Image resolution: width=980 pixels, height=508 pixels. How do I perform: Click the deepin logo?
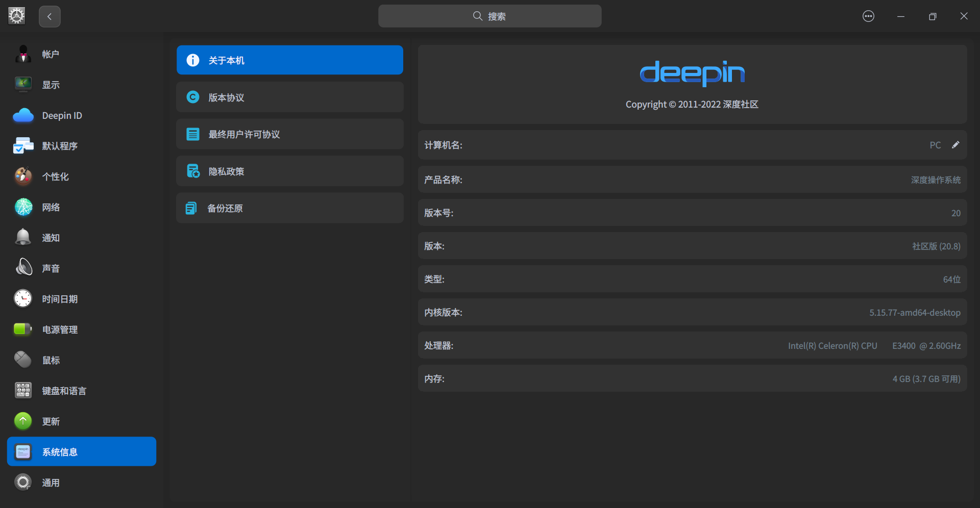[x=692, y=73]
